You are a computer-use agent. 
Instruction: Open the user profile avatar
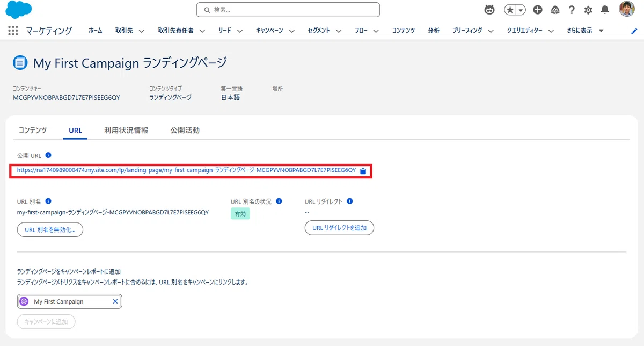627,9
